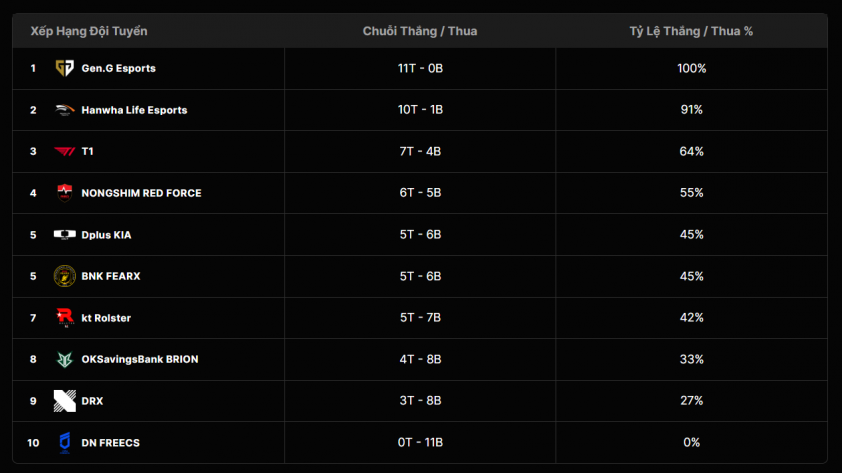Click the kt Rolster logo icon
This screenshot has width=842, height=473.
[65, 318]
